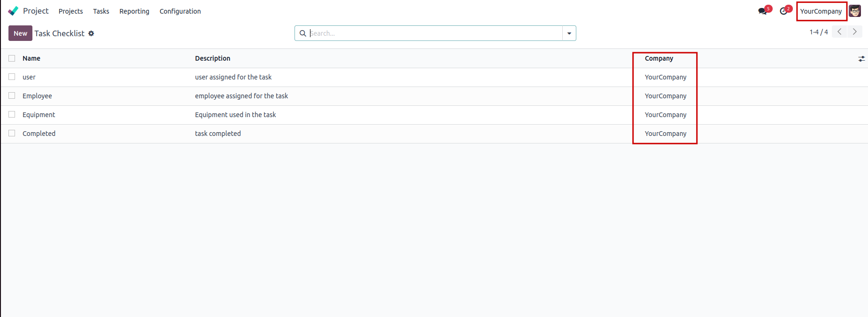This screenshot has width=868, height=317.
Task: Click the Task Checklist gear icon
Action: click(91, 33)
